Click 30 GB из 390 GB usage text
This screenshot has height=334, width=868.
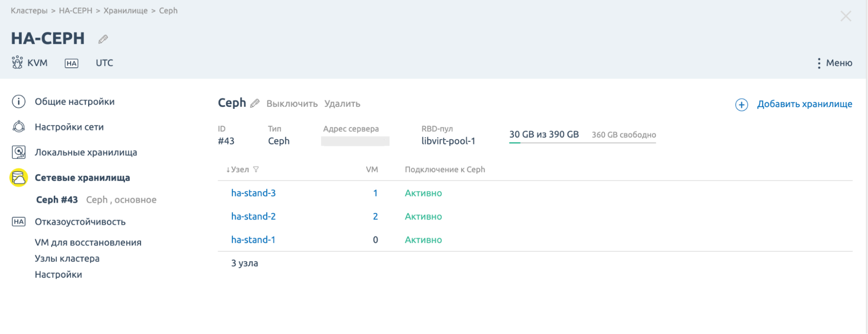point(544,134)
